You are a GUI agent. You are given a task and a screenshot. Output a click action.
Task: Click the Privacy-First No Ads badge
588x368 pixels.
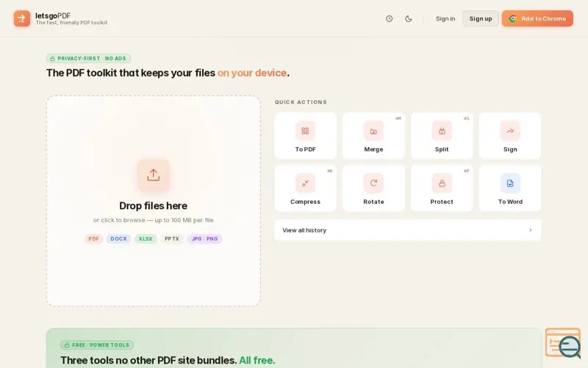click(x=88, y=59)
